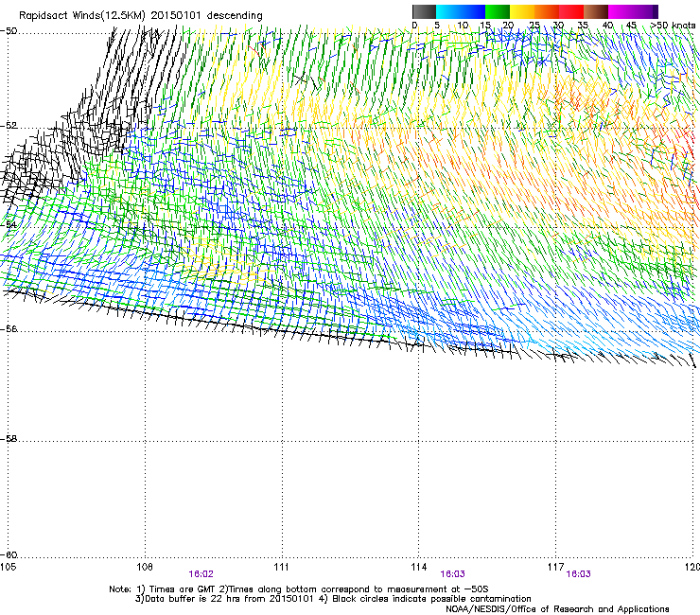Click the 16:03 time stamp near 117
Screen dimensions: 700x615
[x=578, y=574]
